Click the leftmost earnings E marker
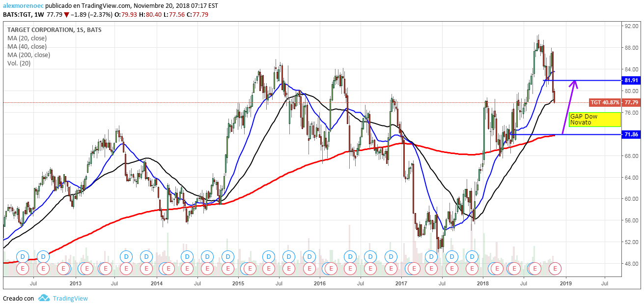644x307 pixels. [23, 269]
